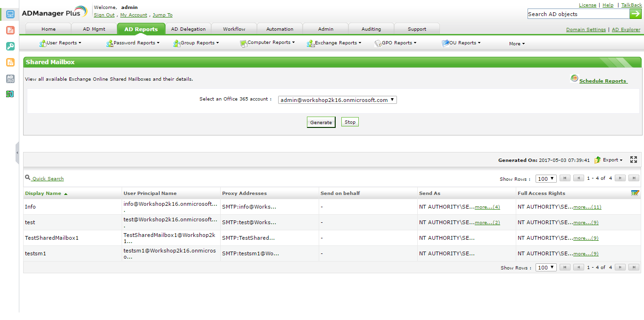Sort by the Display Name column header
Image resolution: width=644 pixels, height=320 pixels.
43,194
